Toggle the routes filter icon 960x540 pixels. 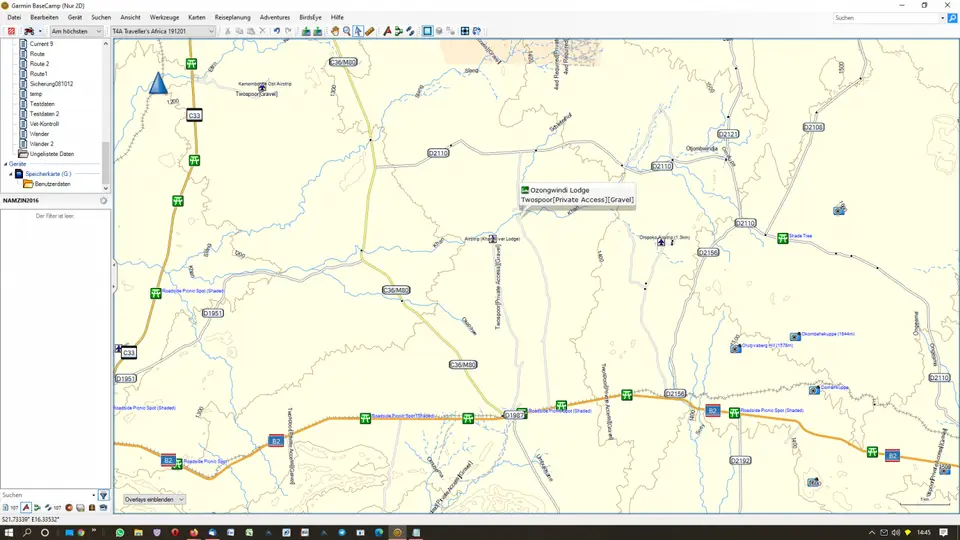[x=37, y=508]
